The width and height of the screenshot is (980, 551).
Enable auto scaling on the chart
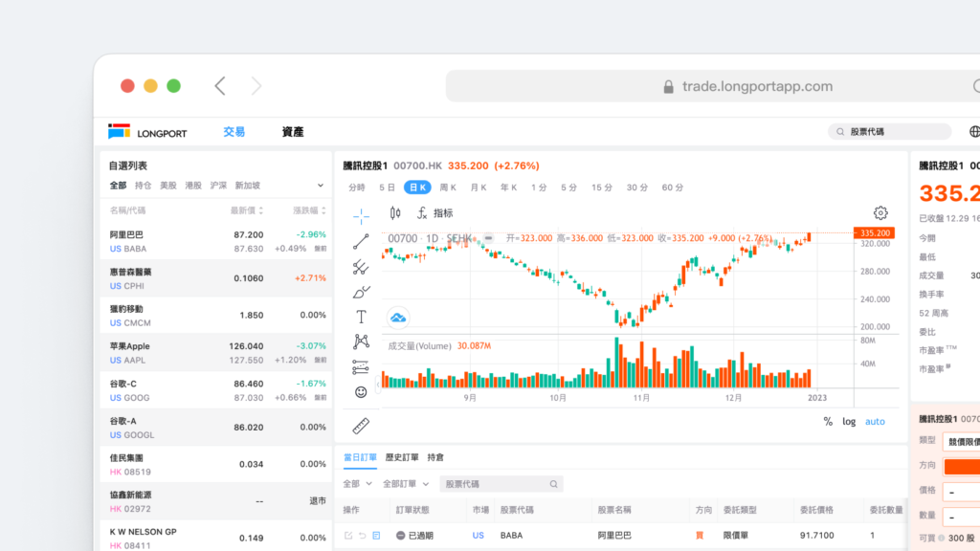875,421
